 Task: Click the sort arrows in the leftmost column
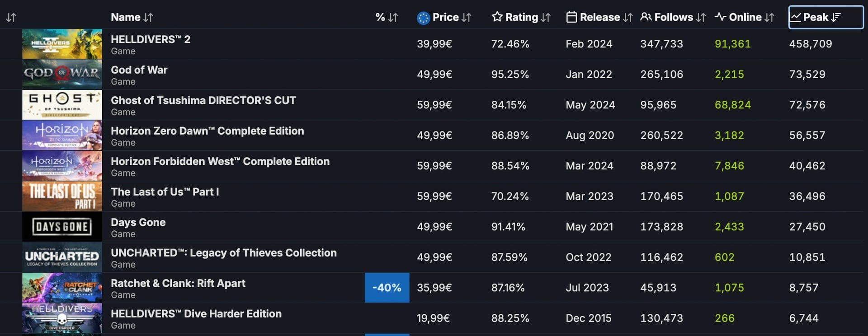coord(11,18)
